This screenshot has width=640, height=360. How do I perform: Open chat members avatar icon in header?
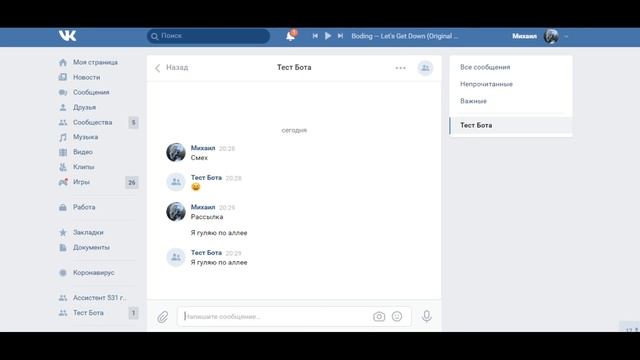tap(425, 68)
